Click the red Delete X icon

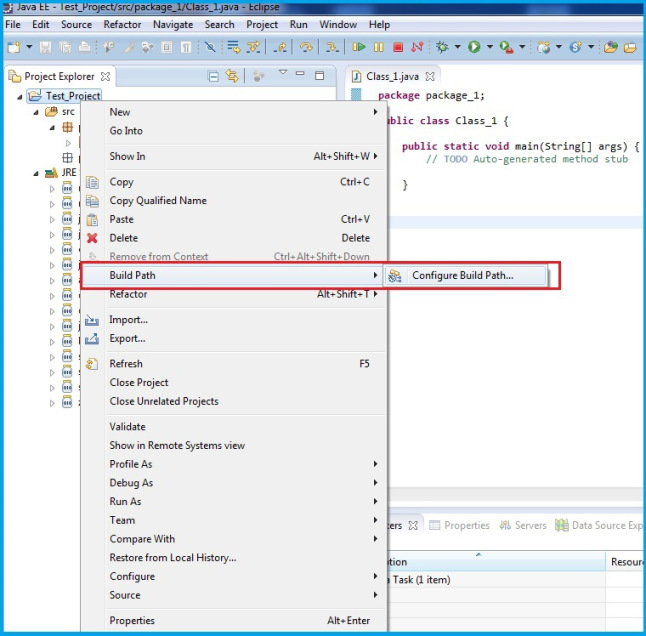(92, 238)
